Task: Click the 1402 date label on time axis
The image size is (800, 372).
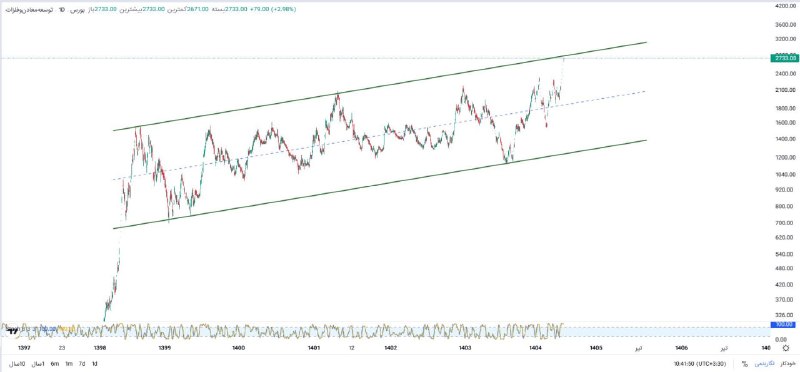Action: 390,348
